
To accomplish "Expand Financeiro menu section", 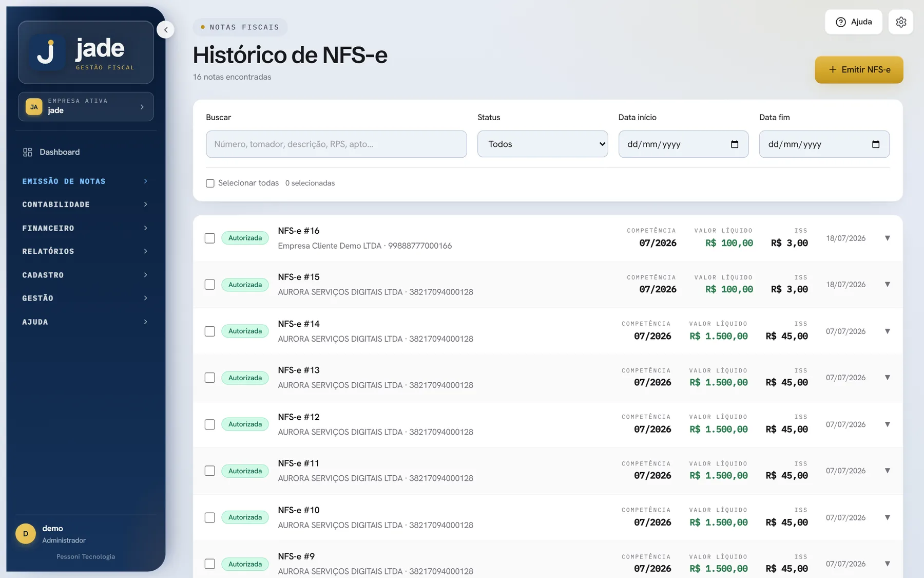I will pos(86,228).
